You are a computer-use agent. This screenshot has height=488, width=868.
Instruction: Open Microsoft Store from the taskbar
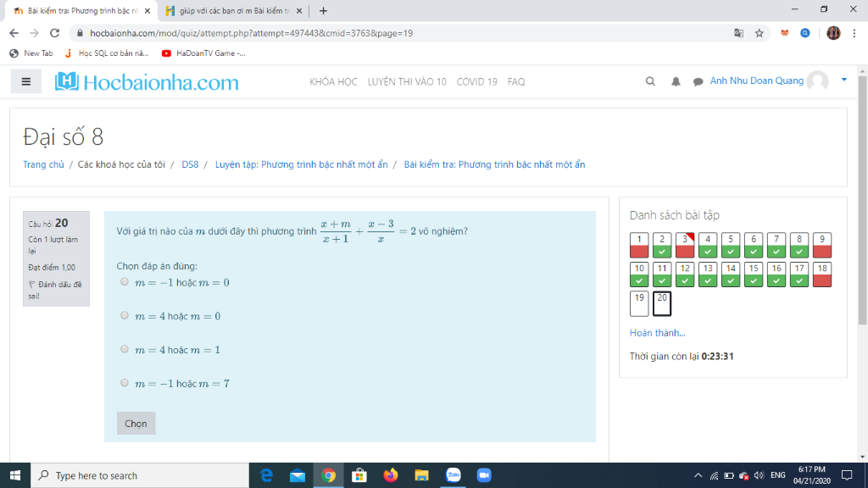[359, 475]
